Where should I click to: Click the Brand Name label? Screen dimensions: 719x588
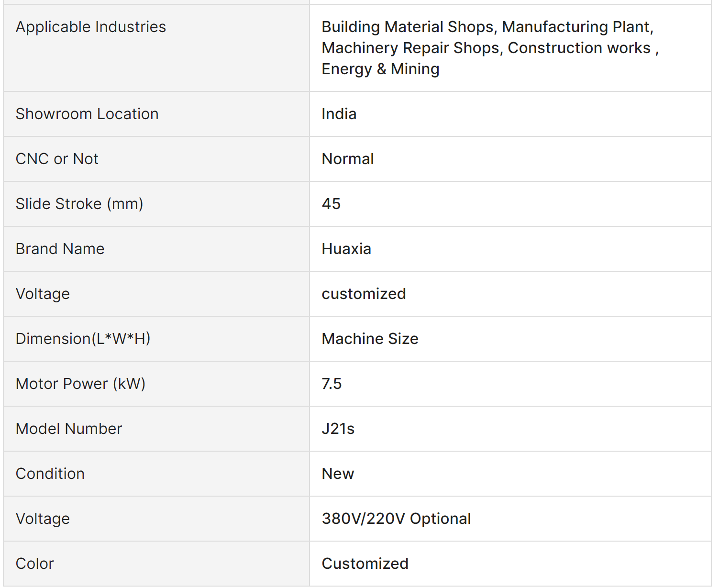click(60, 249)
